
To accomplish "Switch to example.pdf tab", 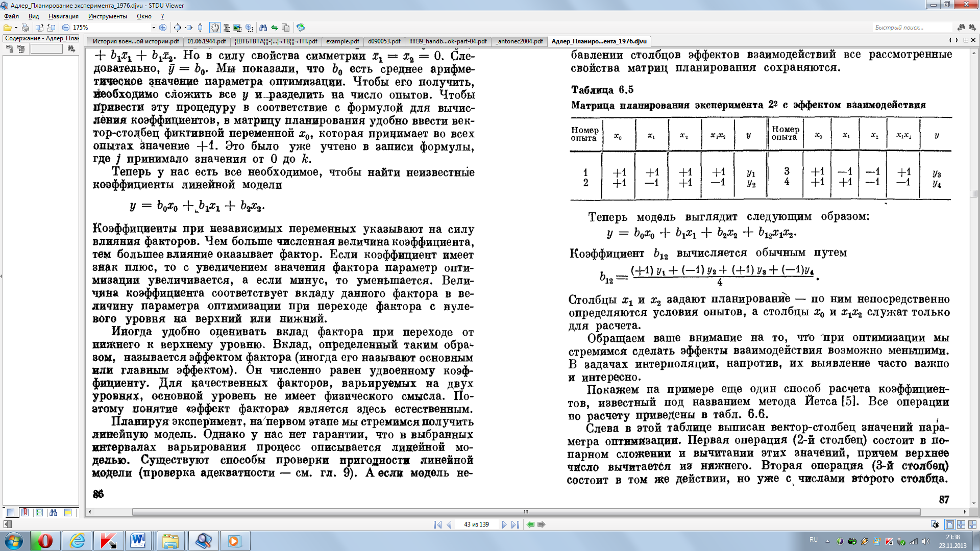I will click(342, 41).
